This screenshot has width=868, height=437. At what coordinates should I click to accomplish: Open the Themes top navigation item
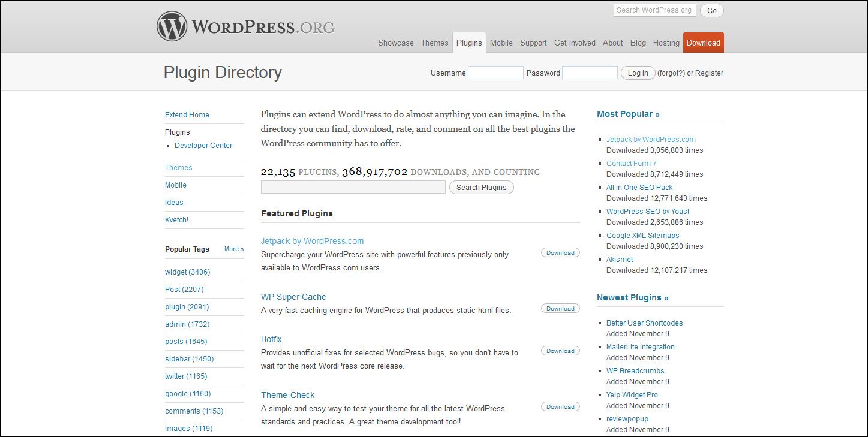(434, 43)
